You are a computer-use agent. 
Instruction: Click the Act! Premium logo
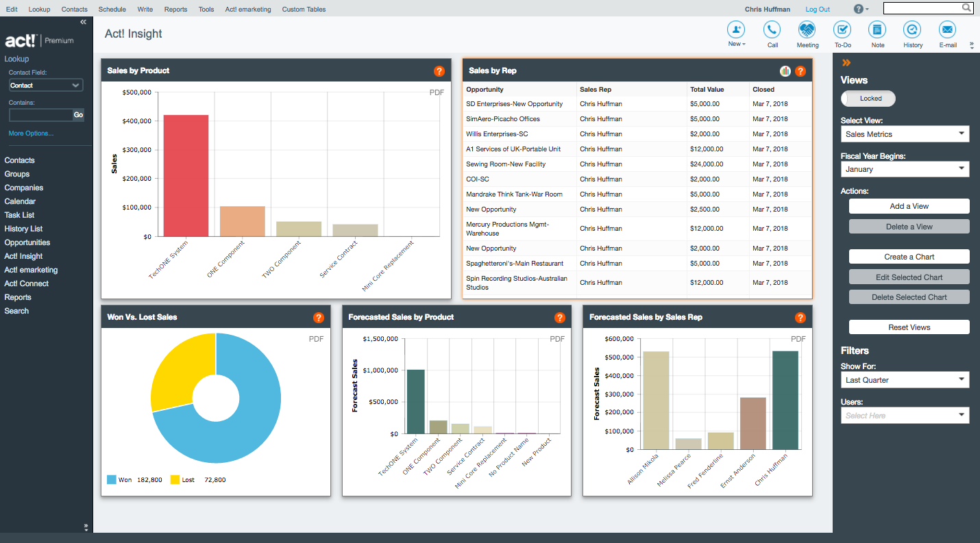(x=39, y=40)
